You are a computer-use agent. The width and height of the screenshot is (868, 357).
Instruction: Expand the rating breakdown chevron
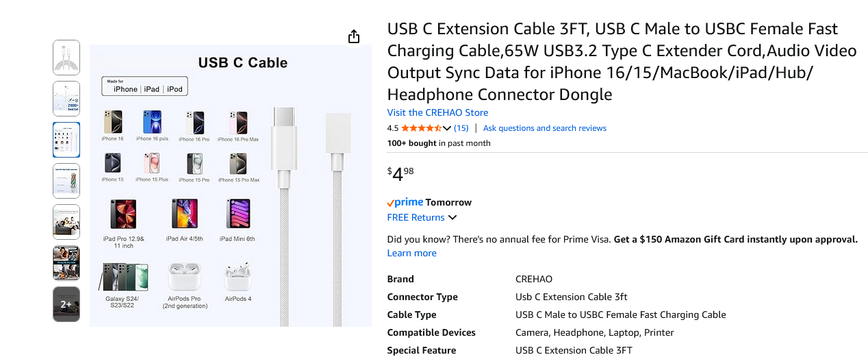click(x=447, y=128)
